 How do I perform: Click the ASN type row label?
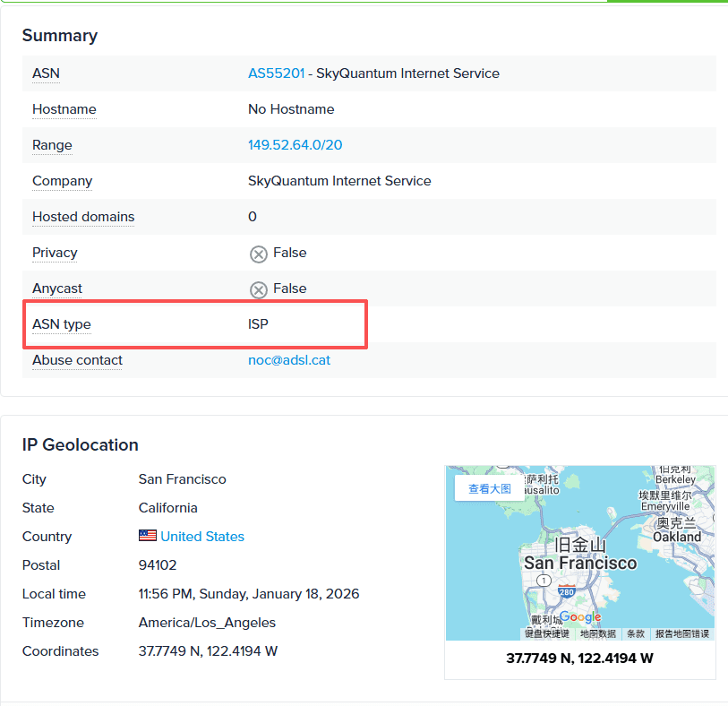[x=62, y=324]
